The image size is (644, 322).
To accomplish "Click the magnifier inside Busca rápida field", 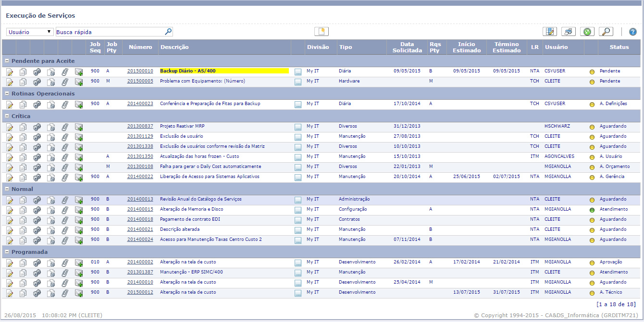I will pos(168,32).
